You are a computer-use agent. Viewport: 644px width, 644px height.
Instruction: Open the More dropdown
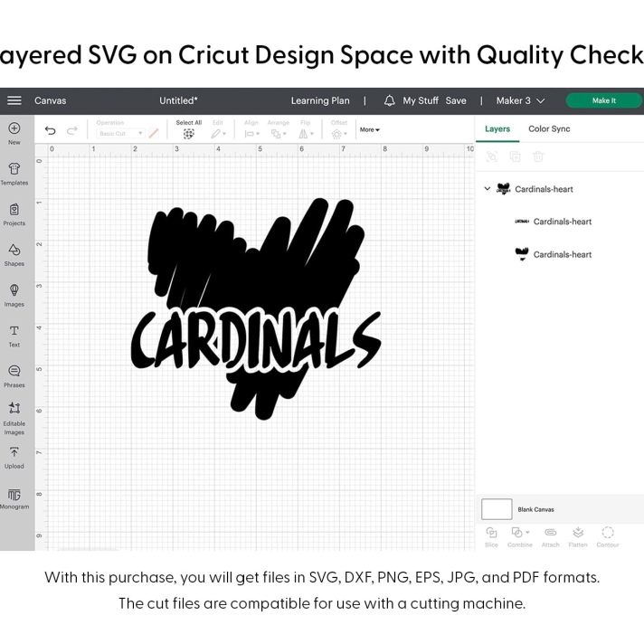(370, 129)
